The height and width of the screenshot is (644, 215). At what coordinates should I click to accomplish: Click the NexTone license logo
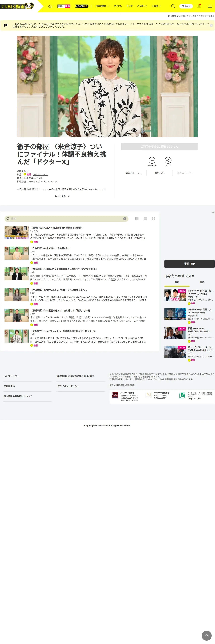coord(149,395)
